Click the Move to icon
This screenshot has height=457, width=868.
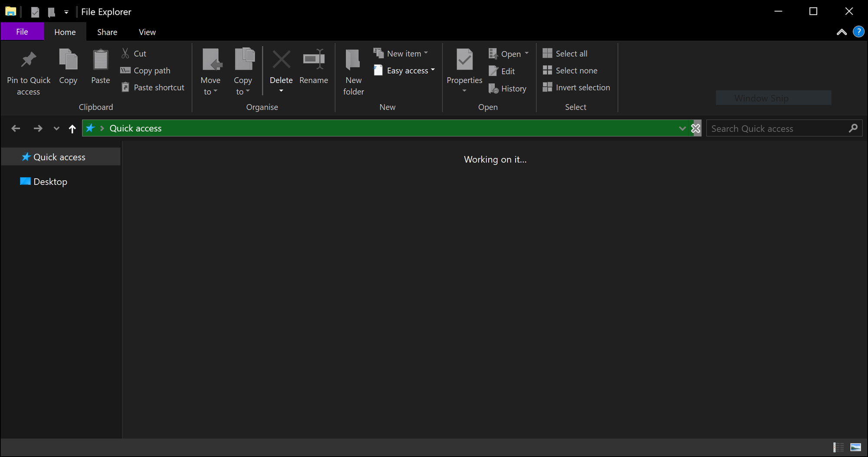click(x=212, y=59)
